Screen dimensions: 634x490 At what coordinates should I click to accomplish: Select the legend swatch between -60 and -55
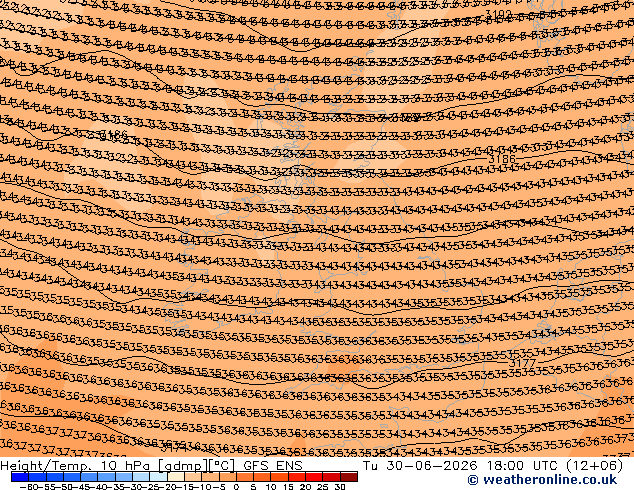pyautogui.click(x=37, y=477)
